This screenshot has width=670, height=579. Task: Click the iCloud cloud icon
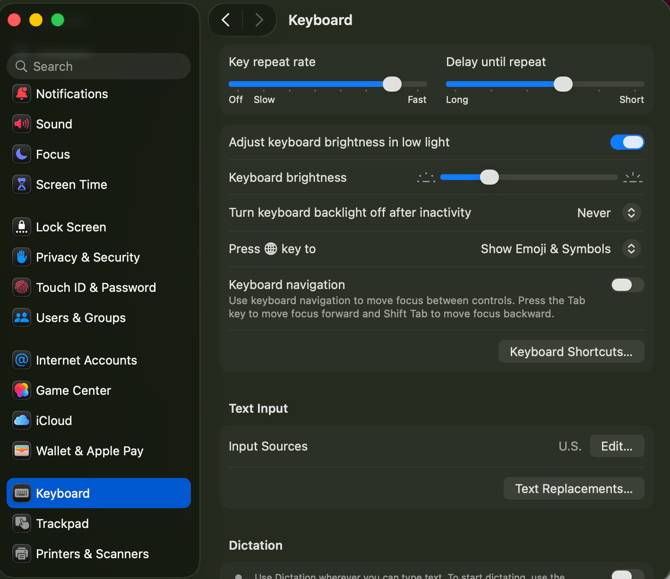pos(21,420)
